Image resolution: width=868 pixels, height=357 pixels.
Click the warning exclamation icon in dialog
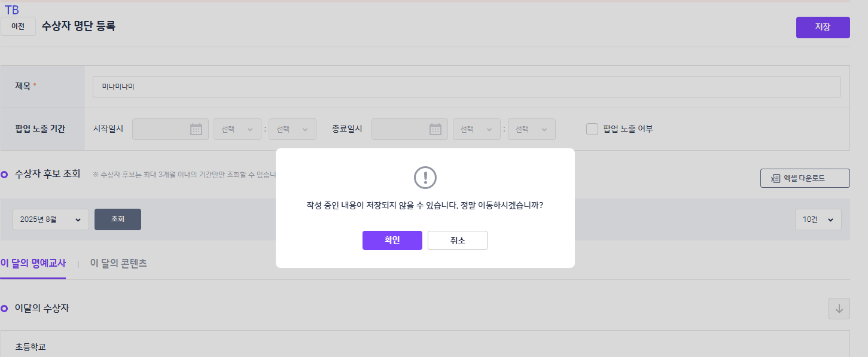click(x=425, y=178)
